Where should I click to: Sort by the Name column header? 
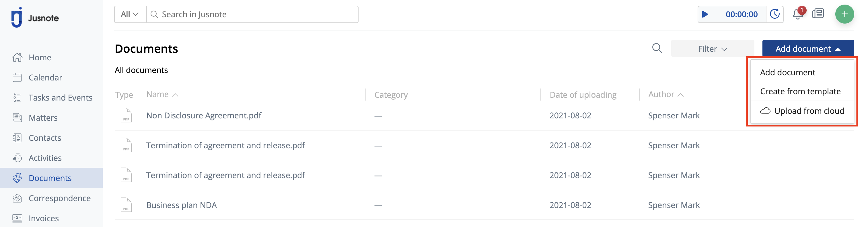pyautogui.click(x=162, y=95)
